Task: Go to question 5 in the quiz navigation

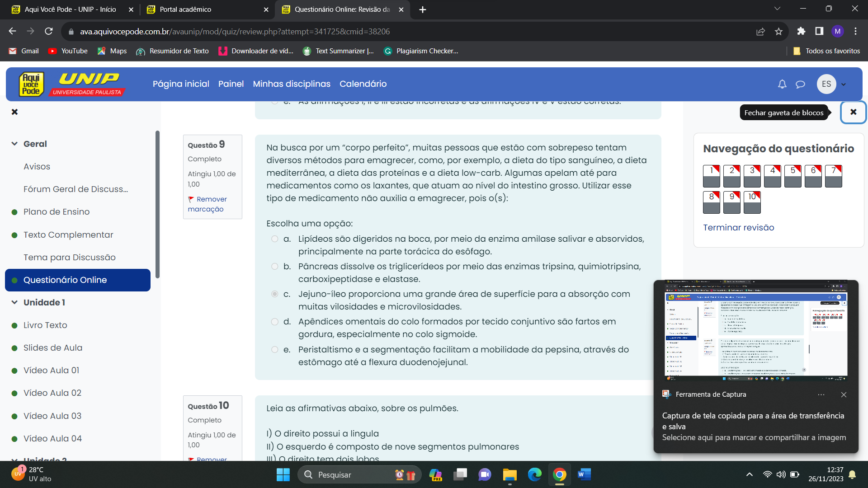Action: 793,176
